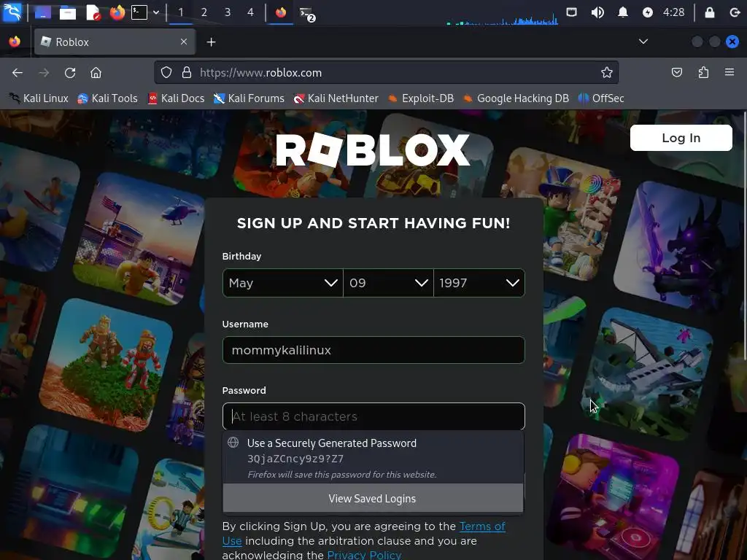
Task: Open the terminal emulator panel icon
Action: click(139, 12)
